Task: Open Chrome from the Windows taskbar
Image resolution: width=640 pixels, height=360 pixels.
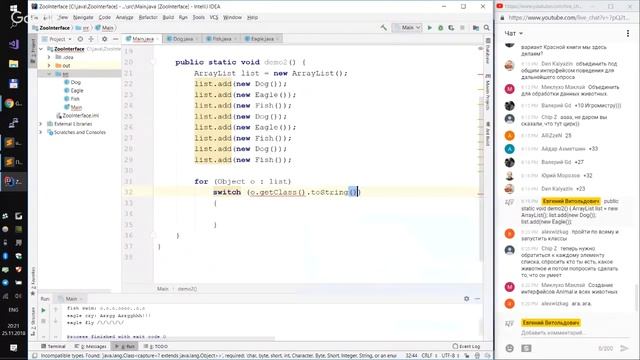Action: 9,104
